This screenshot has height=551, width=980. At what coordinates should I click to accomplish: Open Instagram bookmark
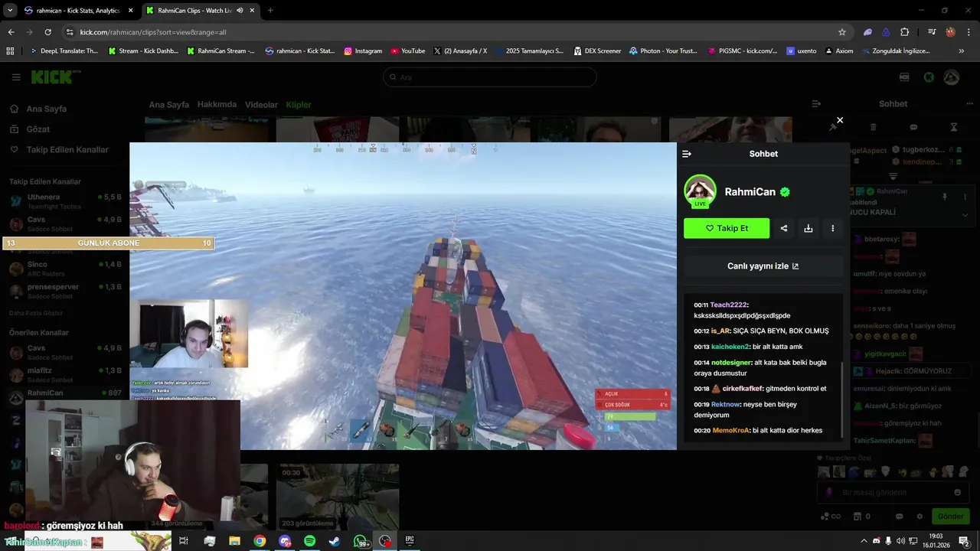(363, 51)
